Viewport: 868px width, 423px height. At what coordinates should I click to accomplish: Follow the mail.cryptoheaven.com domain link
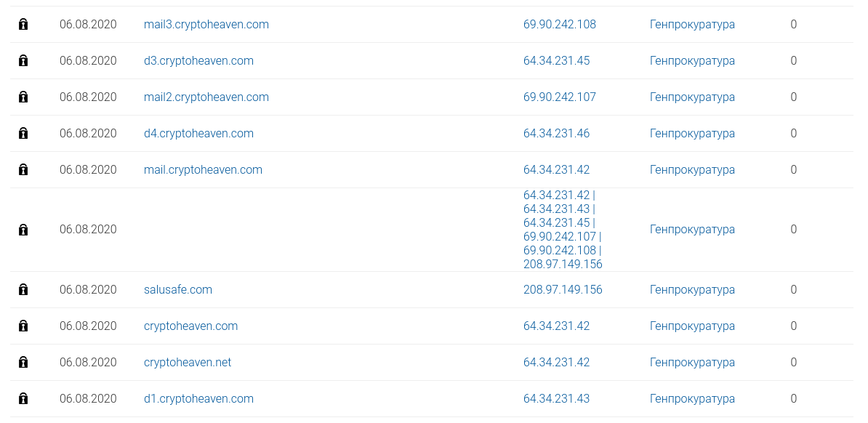(x=203, y=170)
